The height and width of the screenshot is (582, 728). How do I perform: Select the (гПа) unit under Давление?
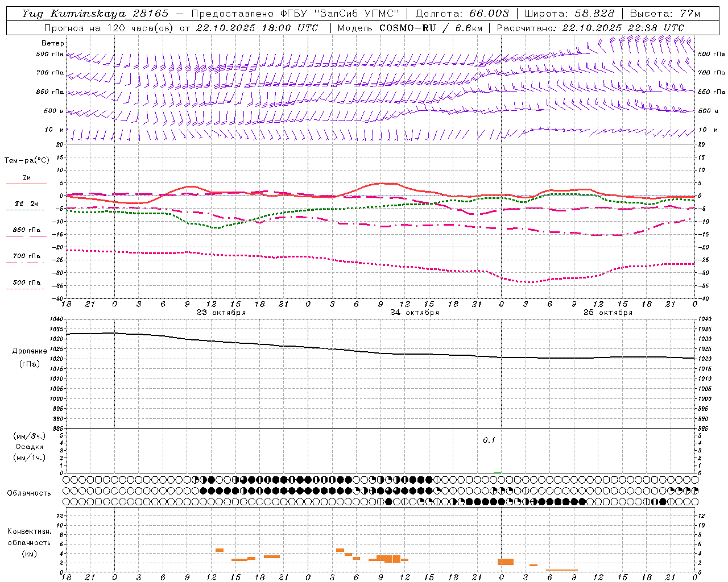tap(30, 364)
